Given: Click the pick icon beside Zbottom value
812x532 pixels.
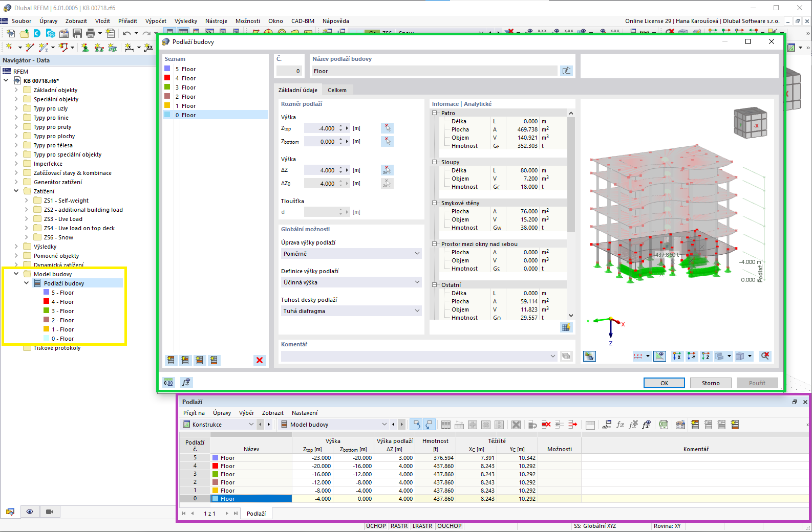Looking at the screenshot, I should [388, 141].
